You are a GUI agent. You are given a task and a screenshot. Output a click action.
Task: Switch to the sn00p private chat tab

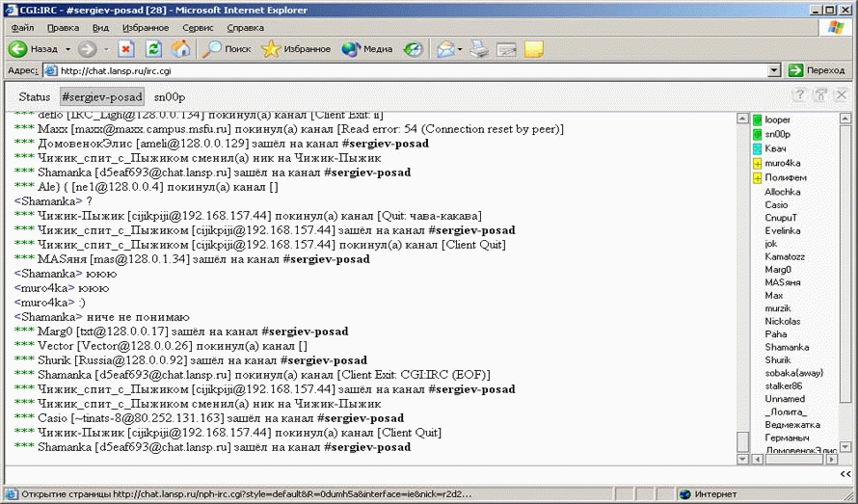(x=170, y=97)
